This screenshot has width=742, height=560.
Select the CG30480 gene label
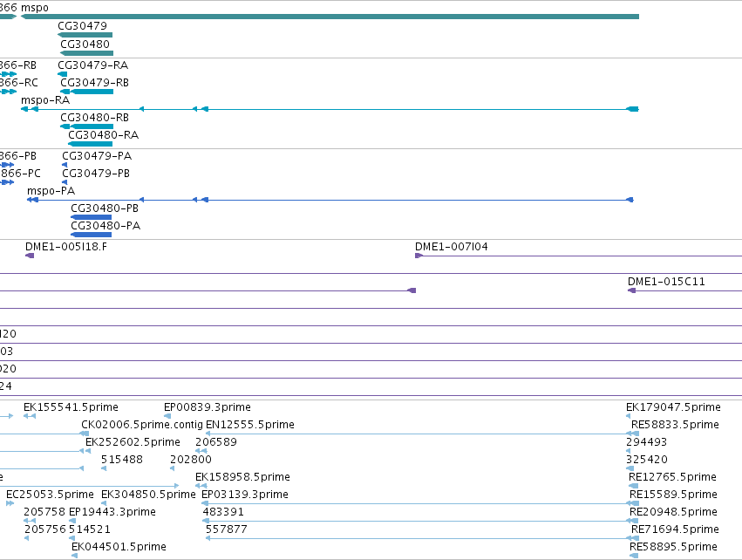(85, 44)
